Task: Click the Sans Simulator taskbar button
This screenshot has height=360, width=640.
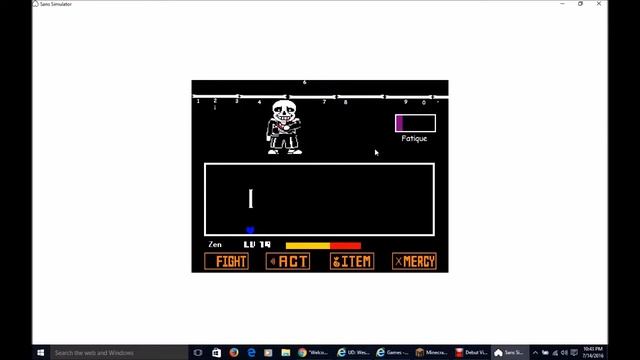Action: [x=510, y=353]
